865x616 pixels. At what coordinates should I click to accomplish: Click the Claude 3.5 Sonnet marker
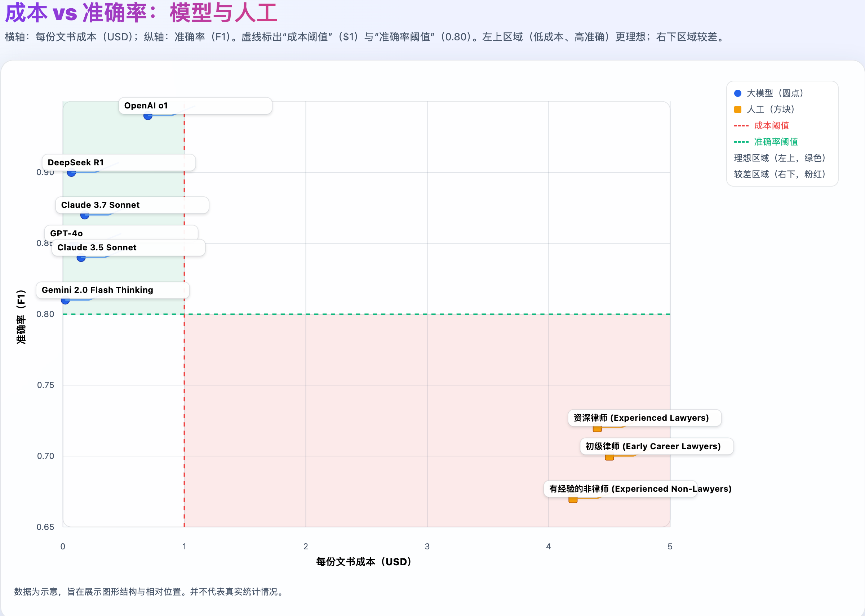(81, 258)
